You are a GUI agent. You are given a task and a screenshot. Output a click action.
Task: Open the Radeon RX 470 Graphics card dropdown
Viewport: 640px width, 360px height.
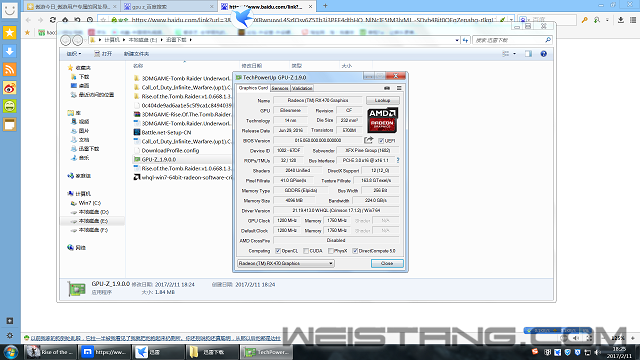(x=286, y=263)
